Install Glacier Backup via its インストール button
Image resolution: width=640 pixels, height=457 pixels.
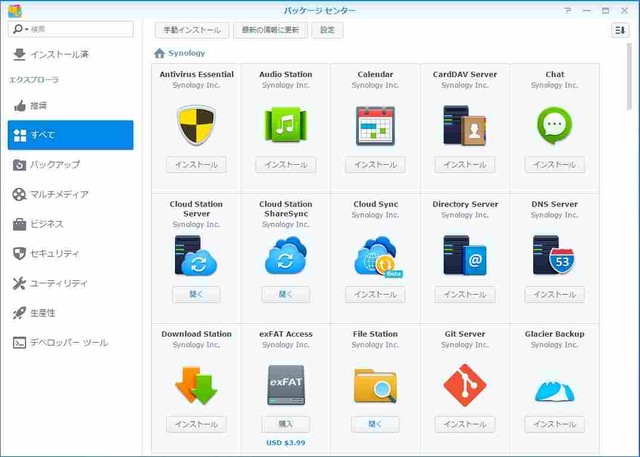tap(554, 424)
